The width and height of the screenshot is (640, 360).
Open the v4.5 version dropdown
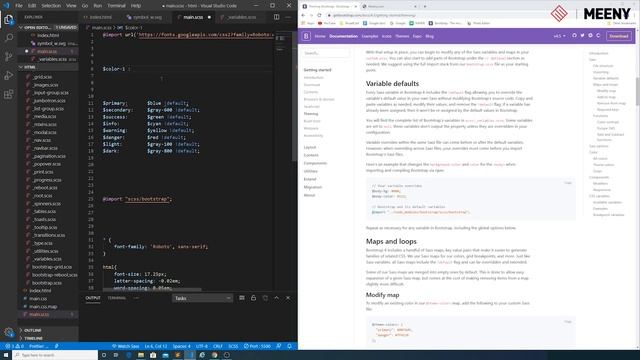[x=559, y=36]
